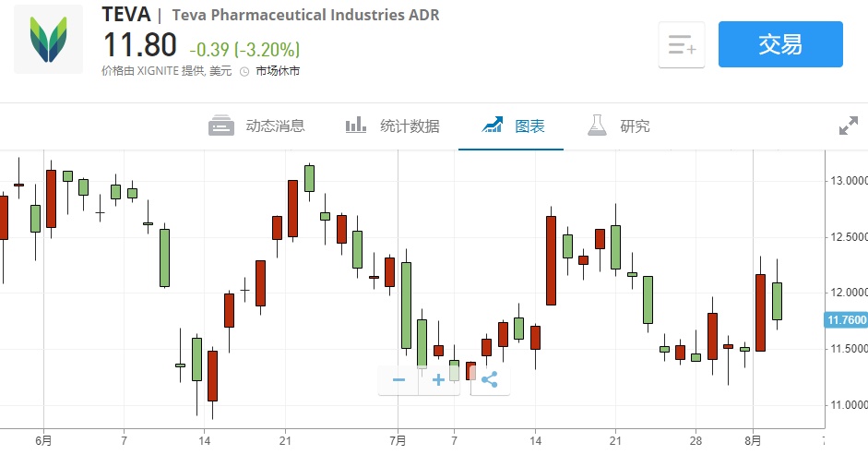Click the market closed clock icon
Image resolution: width=868 pixels, height=455 pixels.
(244, 71)
